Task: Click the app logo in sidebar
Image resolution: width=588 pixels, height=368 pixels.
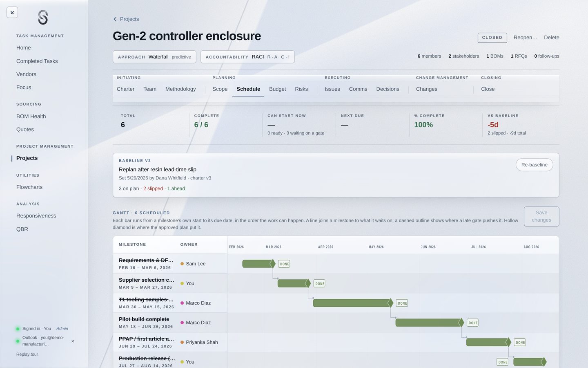Action: [43, 18]
